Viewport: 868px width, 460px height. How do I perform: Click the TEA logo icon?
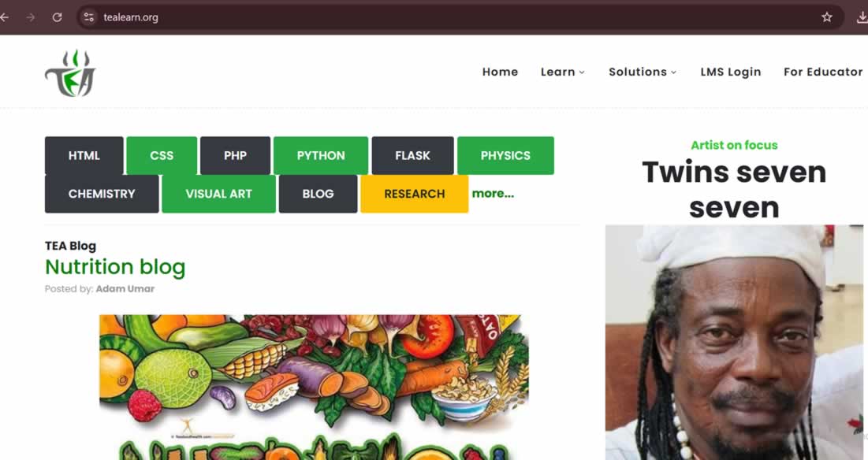[x=70, y=73]
